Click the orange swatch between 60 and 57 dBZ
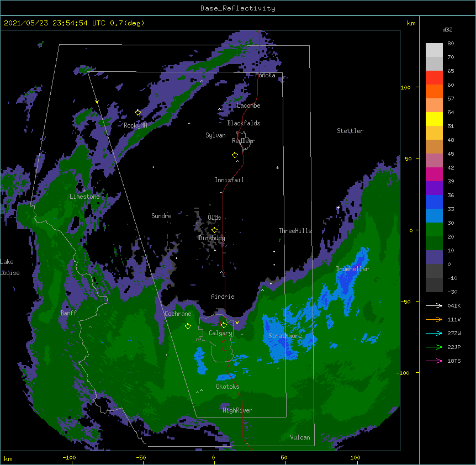Screen dimensions: 476x465 (434, 91)
